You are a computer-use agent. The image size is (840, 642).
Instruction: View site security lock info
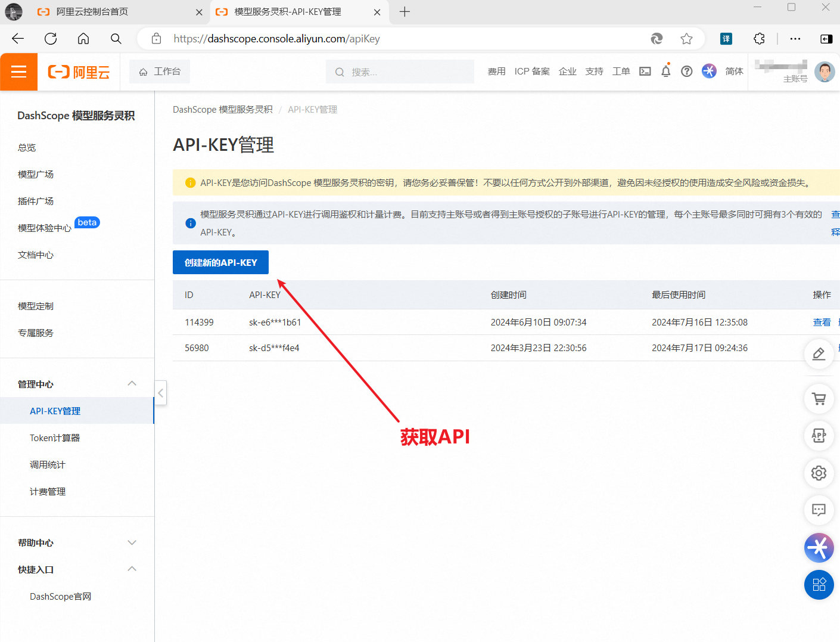point(156,39)
